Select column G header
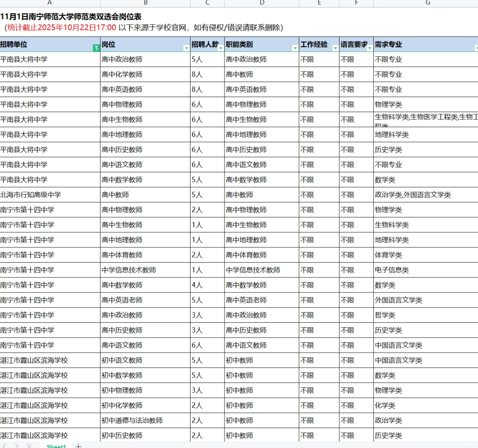 (428, 3)
